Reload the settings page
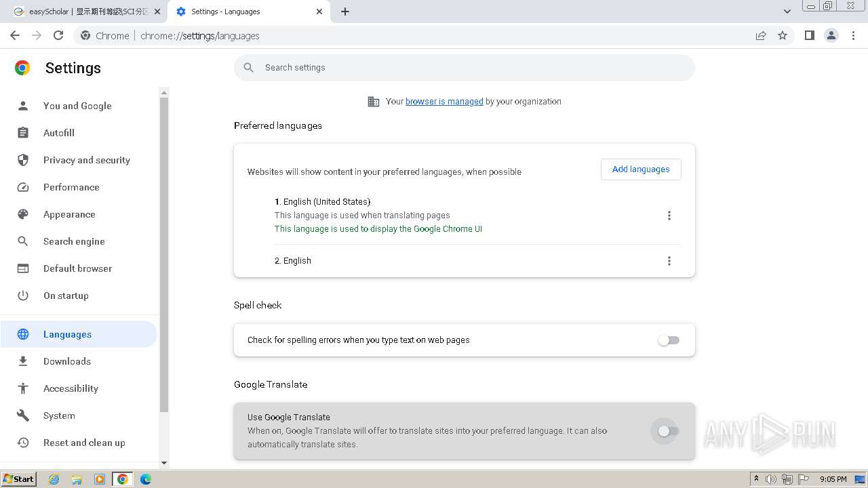 click(58, 35)
